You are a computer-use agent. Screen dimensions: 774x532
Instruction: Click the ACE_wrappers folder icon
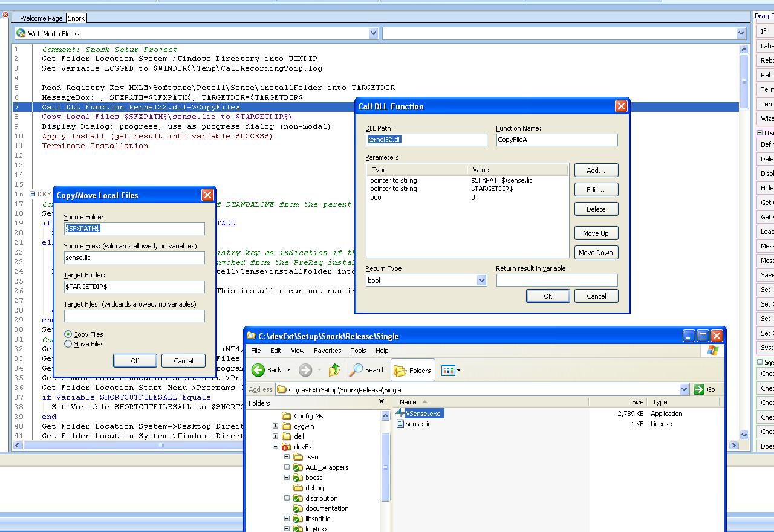298,467
